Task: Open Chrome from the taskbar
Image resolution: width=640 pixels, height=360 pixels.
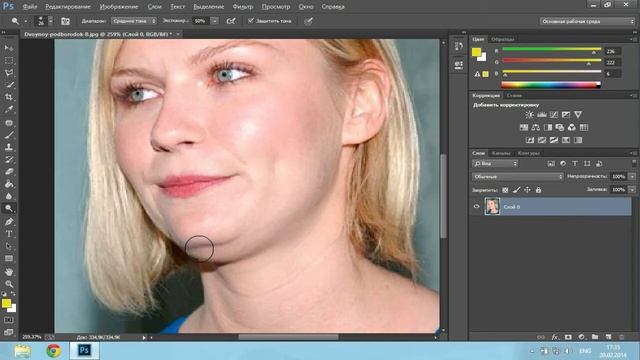Action: point(53,351)
